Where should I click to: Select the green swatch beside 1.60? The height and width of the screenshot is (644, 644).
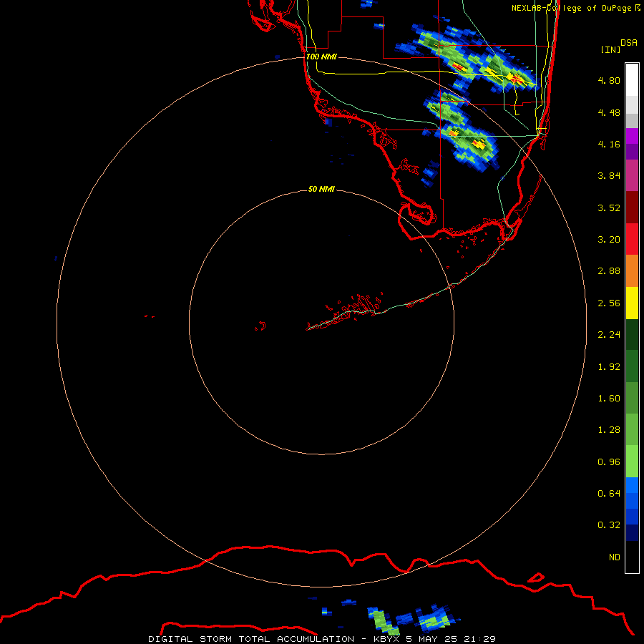pyautogui.click(x=632, y=398)
